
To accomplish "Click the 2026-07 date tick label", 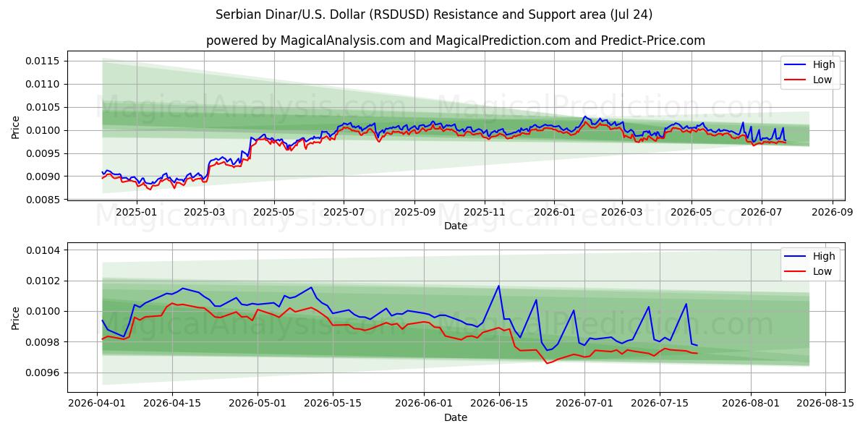I will click(762, 212).
